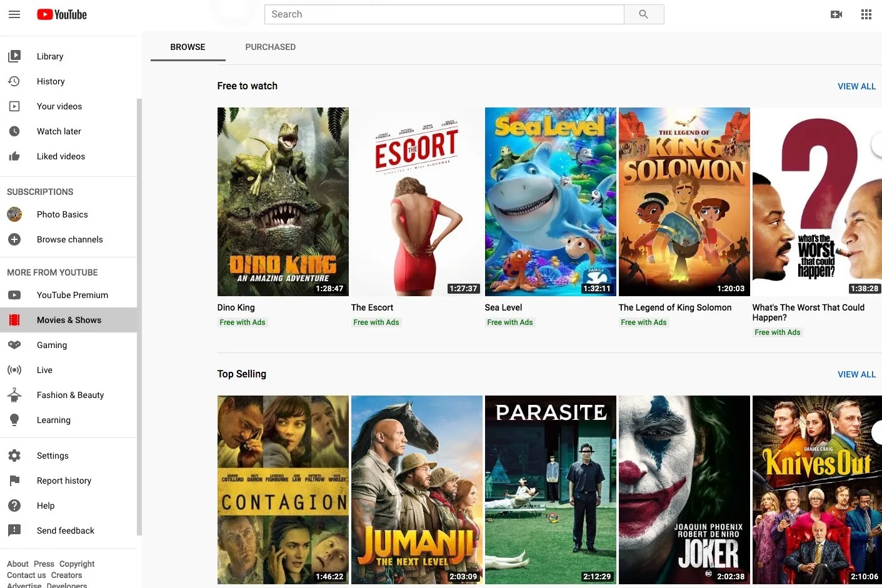Switch to the PURCHASED tab

271,47
